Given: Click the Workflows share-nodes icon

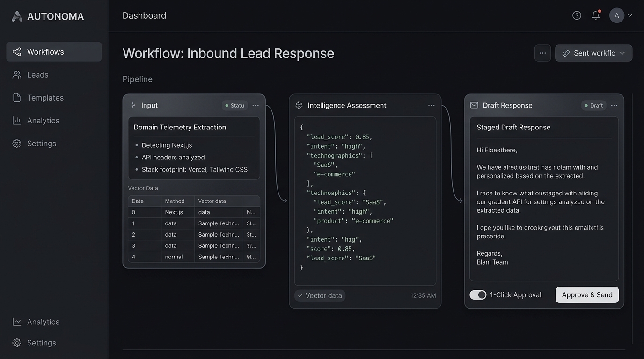Looking at the screenshot, I should (x=17, y=52).
